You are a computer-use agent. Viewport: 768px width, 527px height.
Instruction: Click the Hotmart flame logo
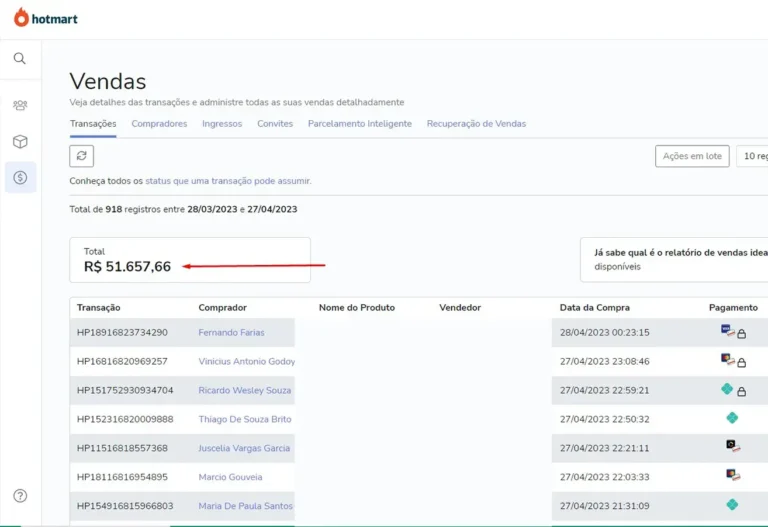click(x=21, y=17)
